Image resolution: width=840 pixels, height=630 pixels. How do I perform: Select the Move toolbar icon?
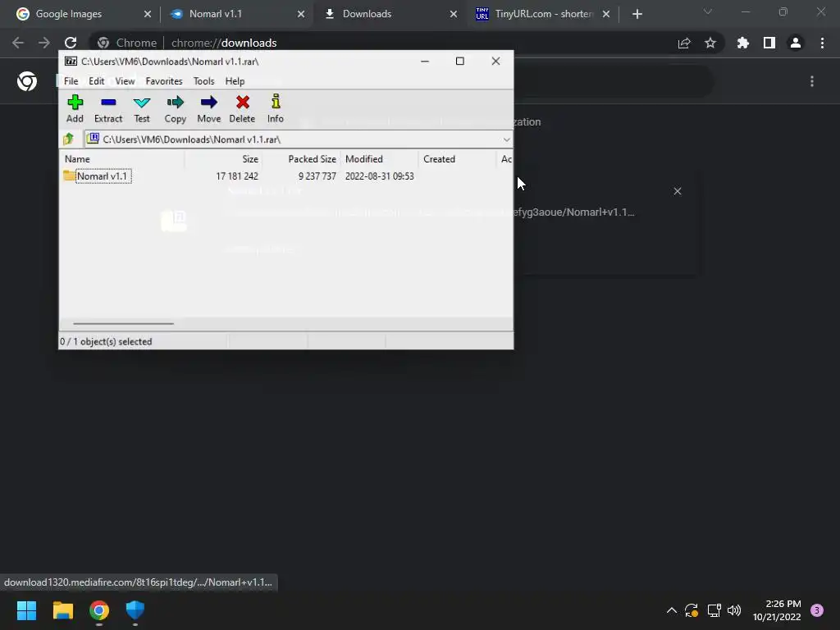tap(209, 109)
